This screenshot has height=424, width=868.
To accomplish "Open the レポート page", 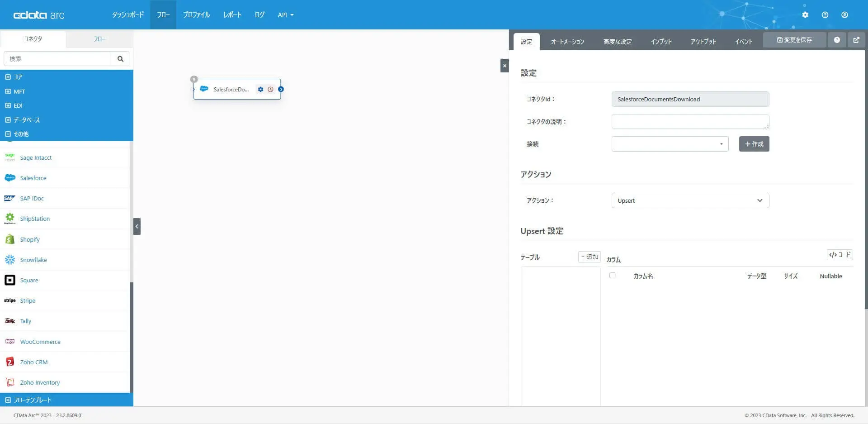I will pos(232,15).
